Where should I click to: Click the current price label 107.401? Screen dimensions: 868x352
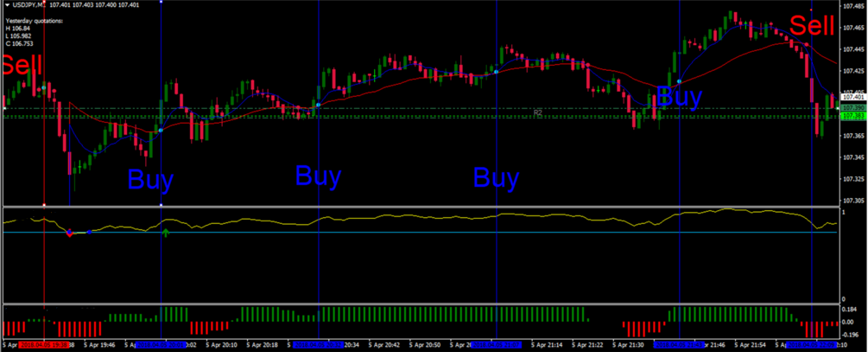coord(852,97)
